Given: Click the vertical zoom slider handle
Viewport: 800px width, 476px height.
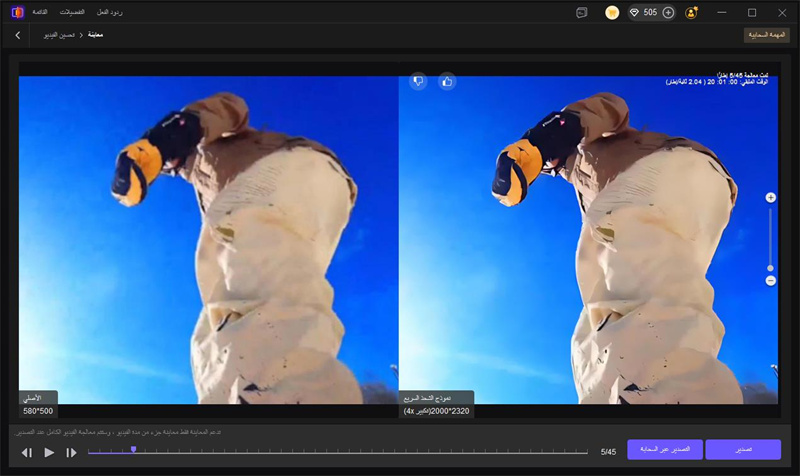Looking at the screenshot, I should click(x=770, y=268).
